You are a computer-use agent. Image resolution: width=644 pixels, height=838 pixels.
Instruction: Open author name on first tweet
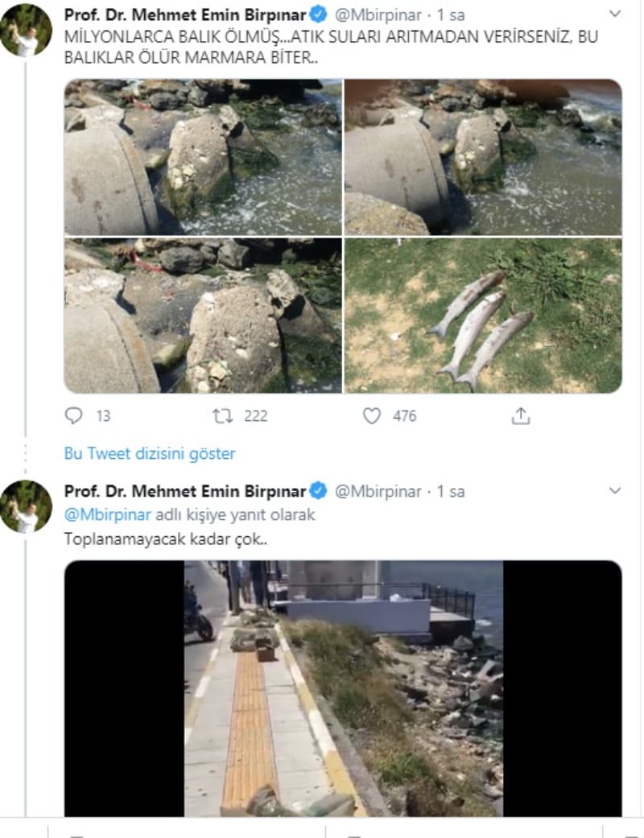click(x=185, y=14)
